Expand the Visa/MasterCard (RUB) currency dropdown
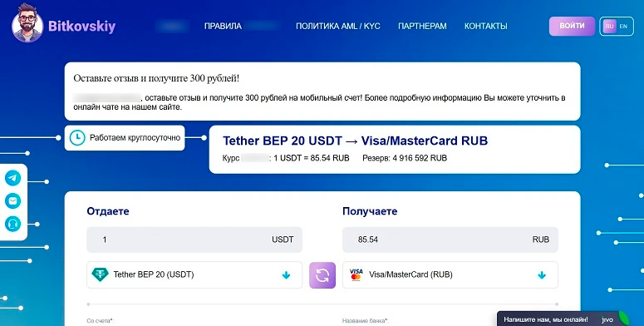The image size is (644, 326). [x=450, y=274]
